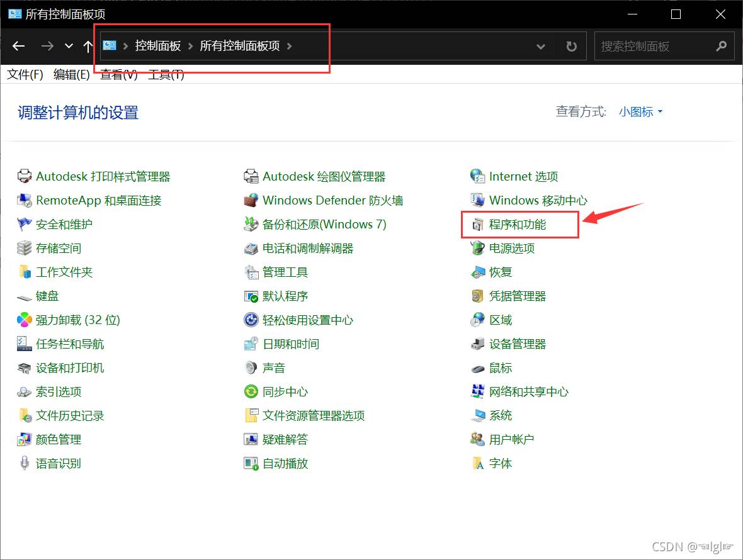Open the 工具(T) menu
The width and height of the screenshot is (743, 560).
click(166, 75)
